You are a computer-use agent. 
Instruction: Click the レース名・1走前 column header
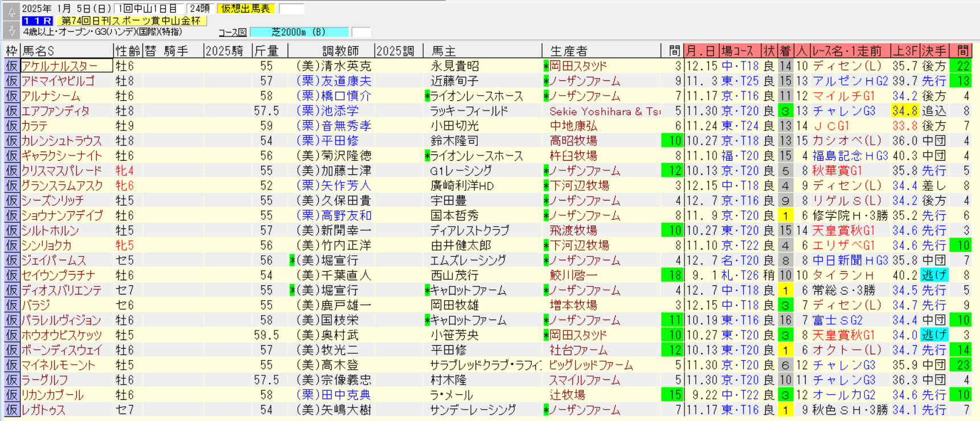[x=850, y=51]
